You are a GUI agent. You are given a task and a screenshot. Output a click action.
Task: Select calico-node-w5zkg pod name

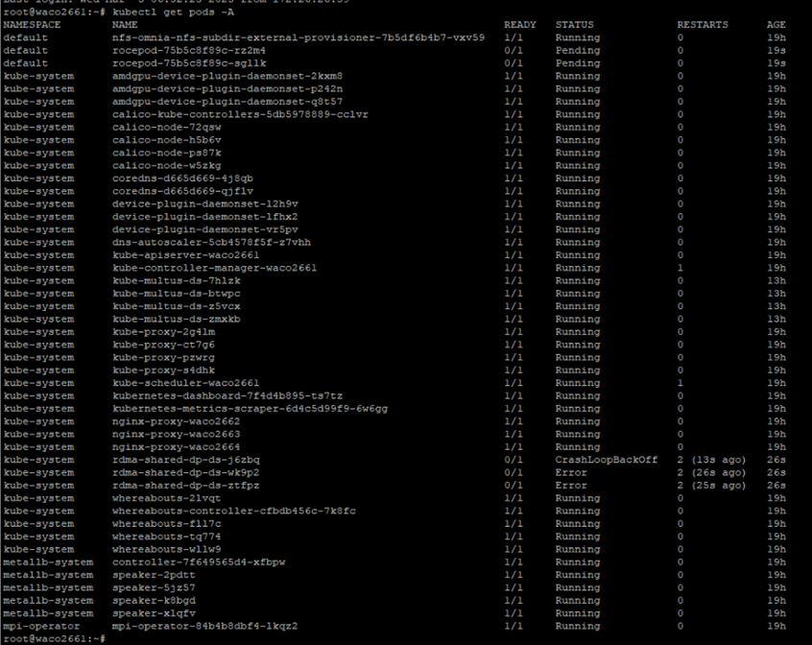(x=167, y=166)
